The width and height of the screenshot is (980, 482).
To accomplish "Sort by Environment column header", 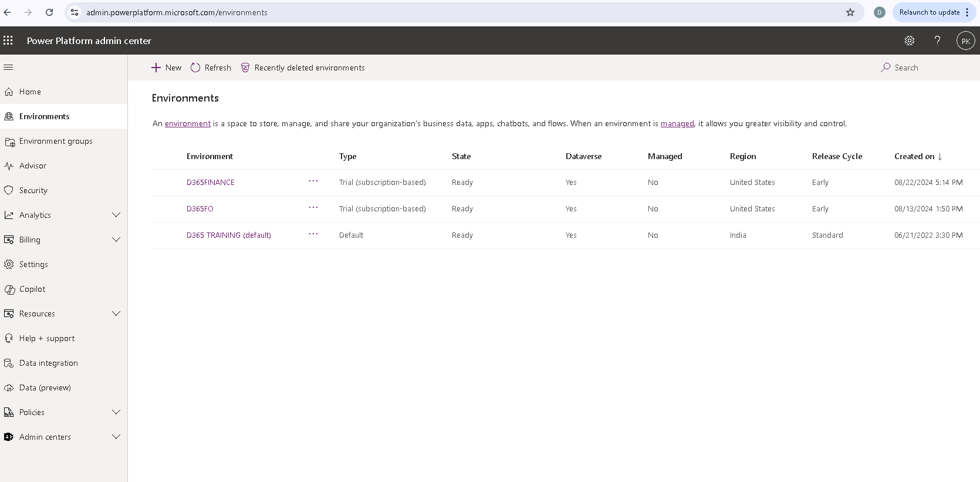I will pos(209,156).
